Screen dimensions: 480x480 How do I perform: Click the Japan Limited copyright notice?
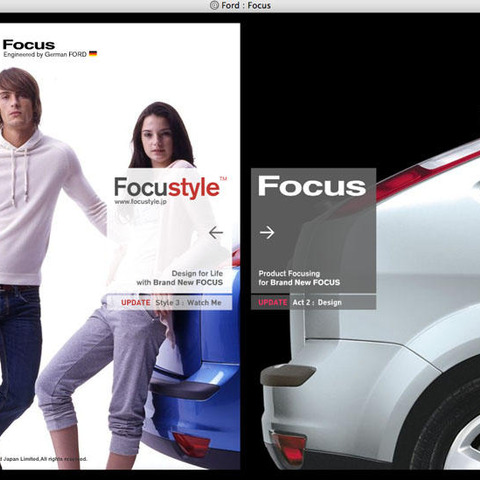(x=44, y=459)
